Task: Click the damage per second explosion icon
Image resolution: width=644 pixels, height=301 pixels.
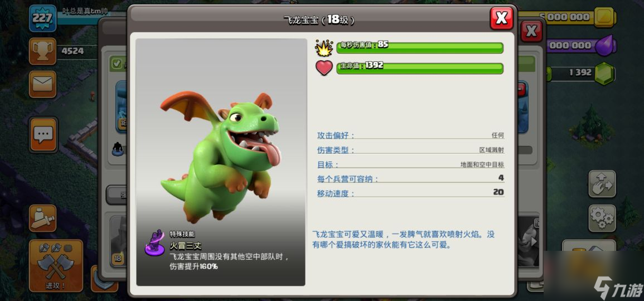Action: click(x=323, y=48)
